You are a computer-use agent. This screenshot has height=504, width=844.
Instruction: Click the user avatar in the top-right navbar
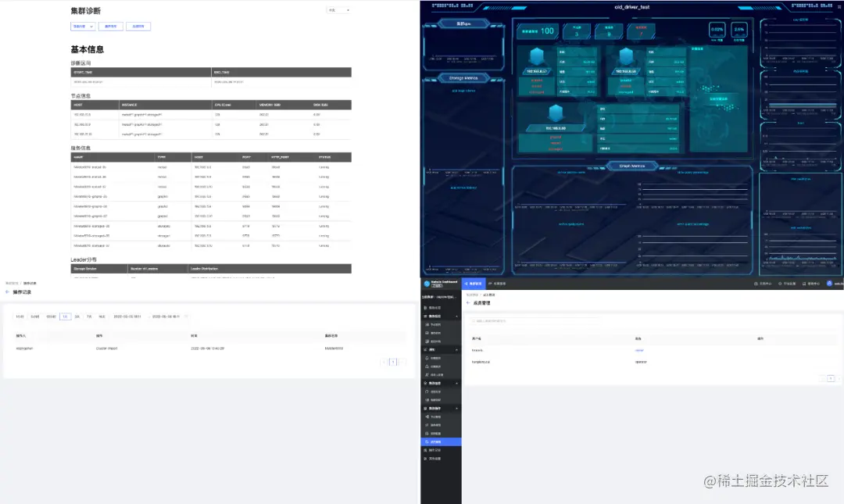(829, 284)
